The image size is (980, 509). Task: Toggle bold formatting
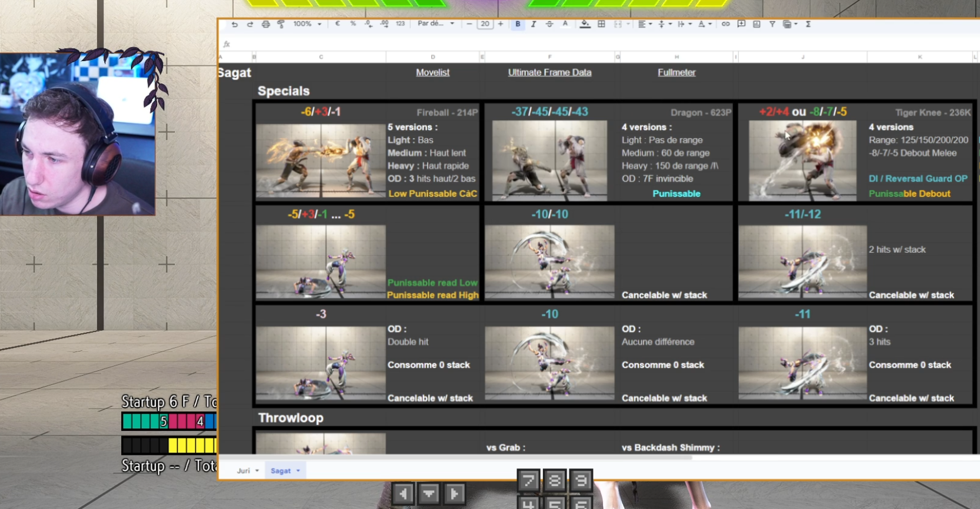pos(518,24)
